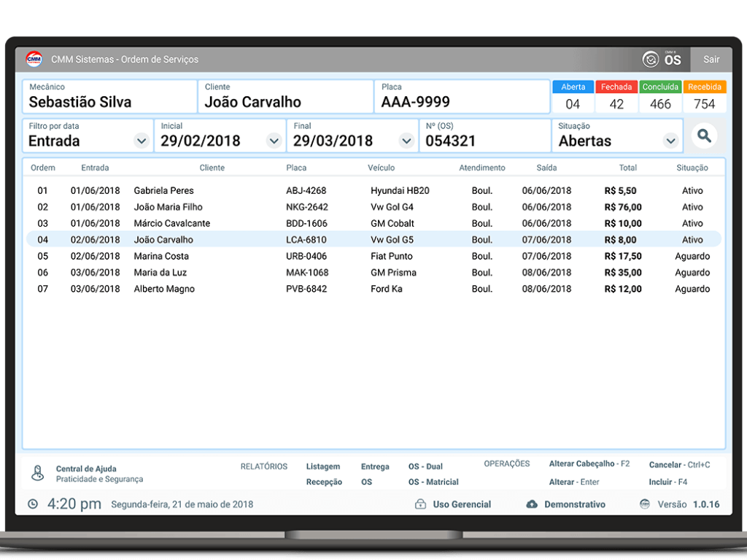Click the CMM Sistemas logo icon

point(34,59)
